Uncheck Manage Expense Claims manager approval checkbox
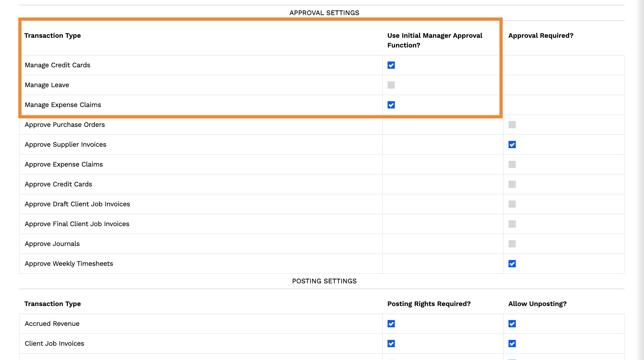 coord(391,105)
